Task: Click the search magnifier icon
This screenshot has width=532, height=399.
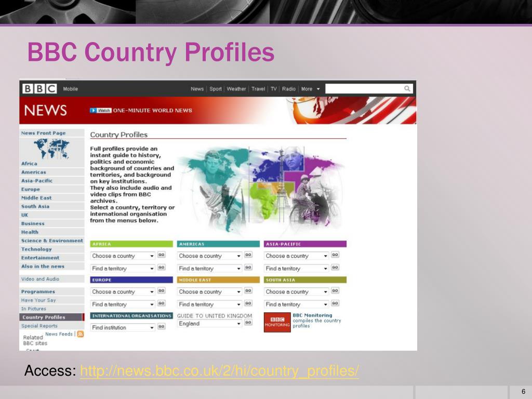Action: [407, 88]
